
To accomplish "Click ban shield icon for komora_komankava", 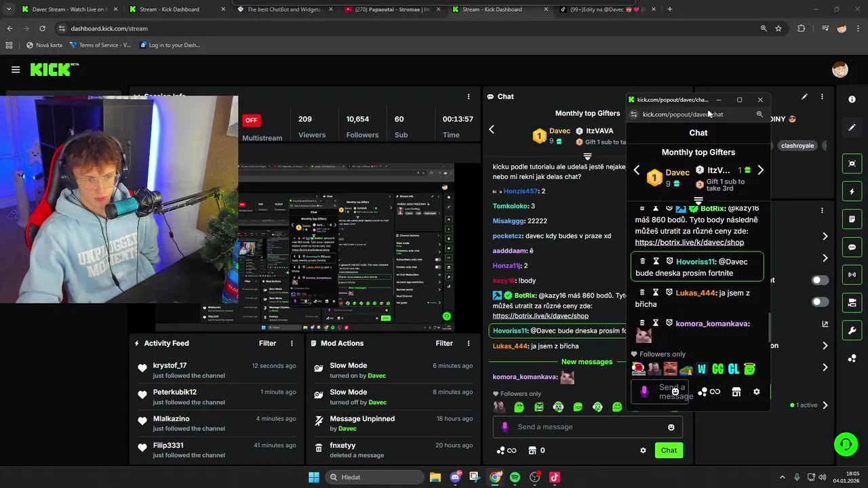I will (x=669, y=323).
